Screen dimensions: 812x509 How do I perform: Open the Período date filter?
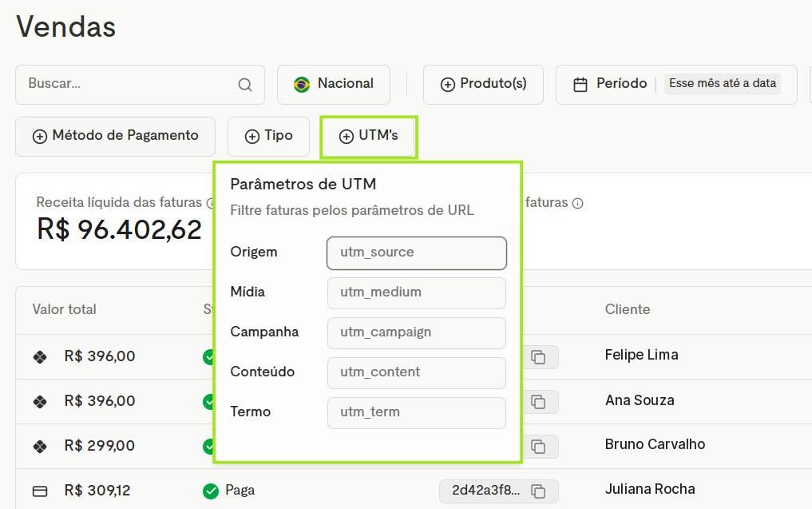[676, 85]
